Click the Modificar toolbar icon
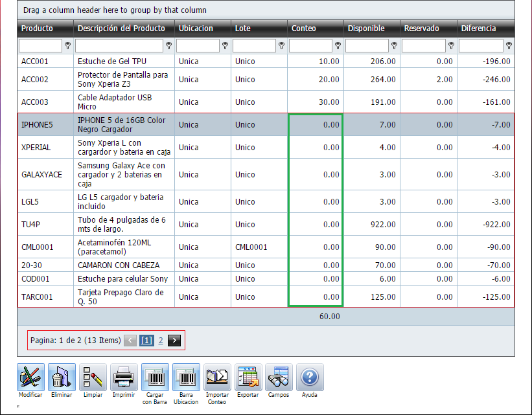 (x=30, y=377)
